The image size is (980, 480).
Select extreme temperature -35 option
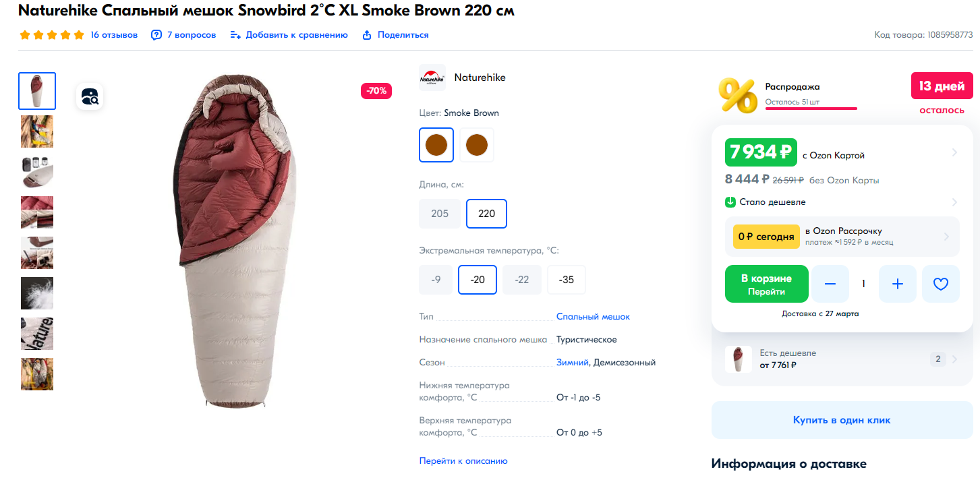(567, 280)
